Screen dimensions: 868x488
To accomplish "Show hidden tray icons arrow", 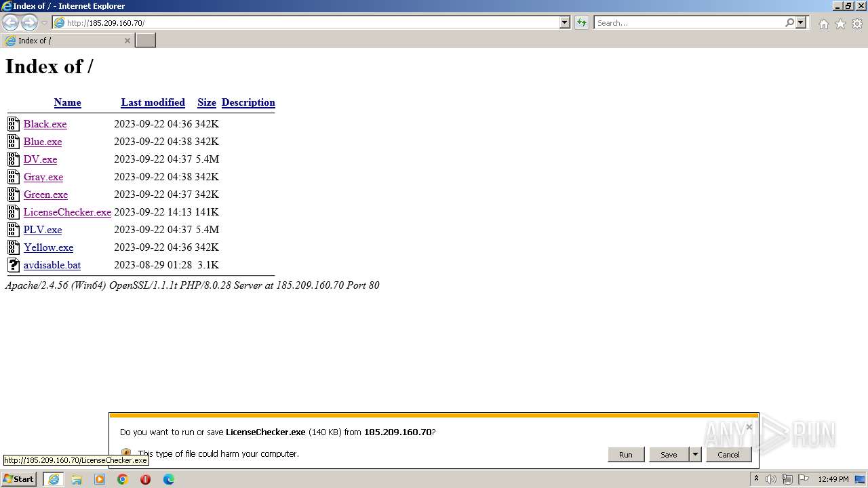I will coord(756,479).
